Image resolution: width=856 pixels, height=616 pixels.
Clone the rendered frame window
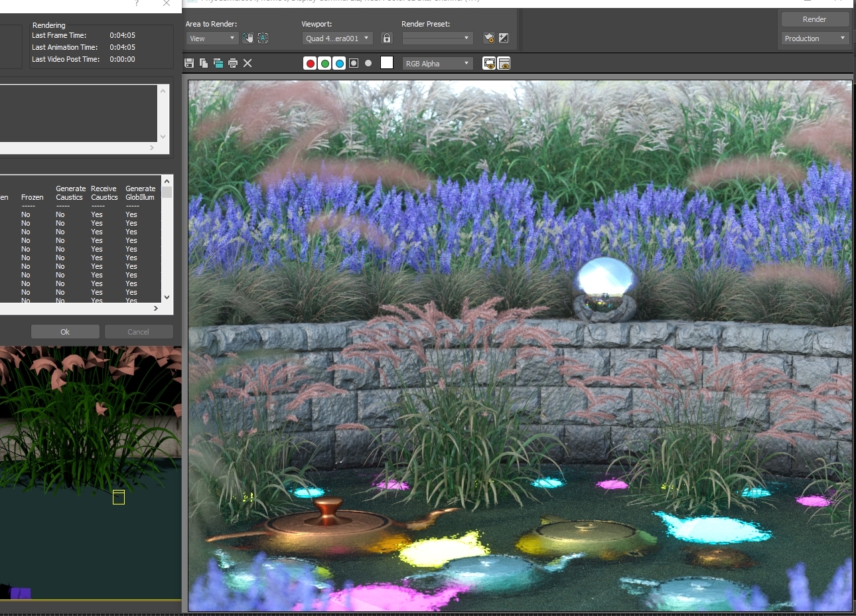[218, 63]
